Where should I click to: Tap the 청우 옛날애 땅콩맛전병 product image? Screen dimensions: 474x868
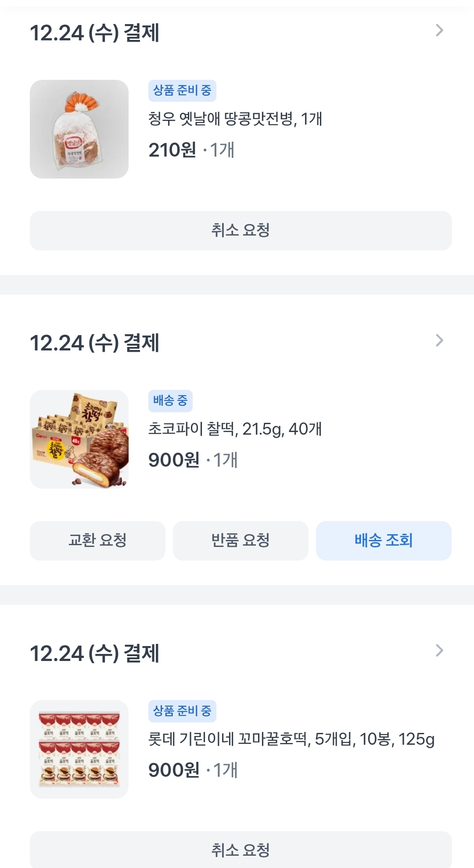(79, 129)
